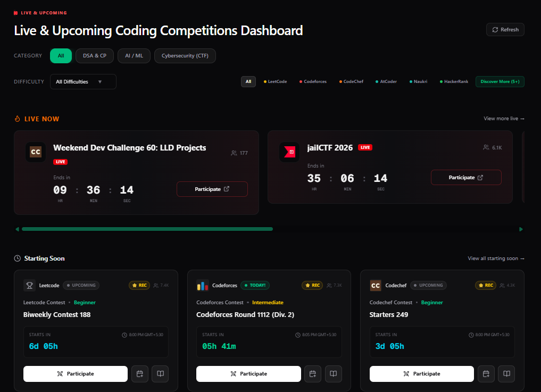
Task: Click participants icon showing 4.3K
Action: 502,286
